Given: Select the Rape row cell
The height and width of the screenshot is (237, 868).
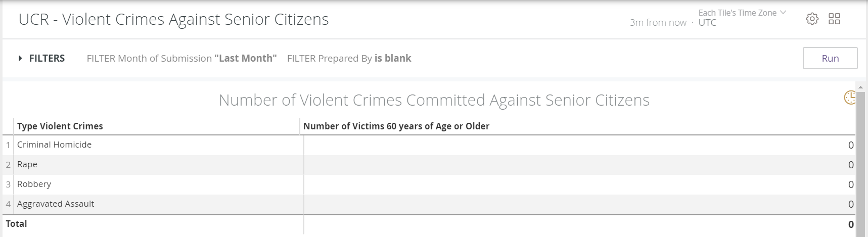Looking at the screenshot, I should click(27, 165).
